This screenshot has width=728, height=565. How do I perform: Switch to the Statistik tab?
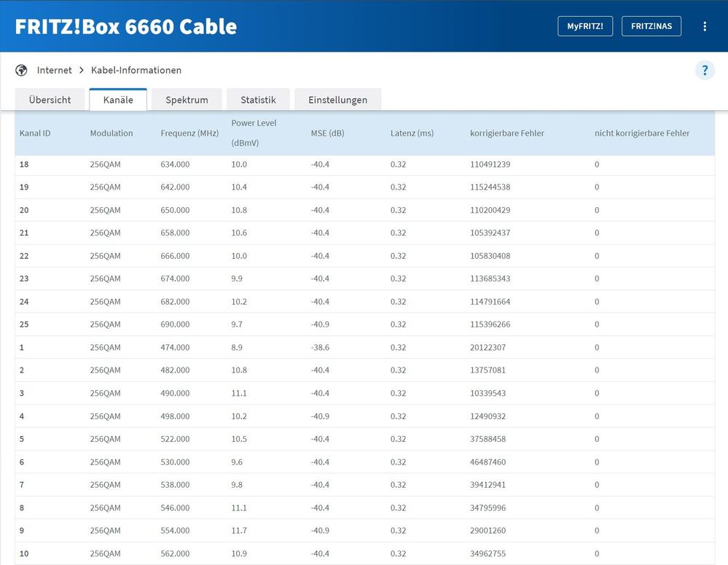258,100
